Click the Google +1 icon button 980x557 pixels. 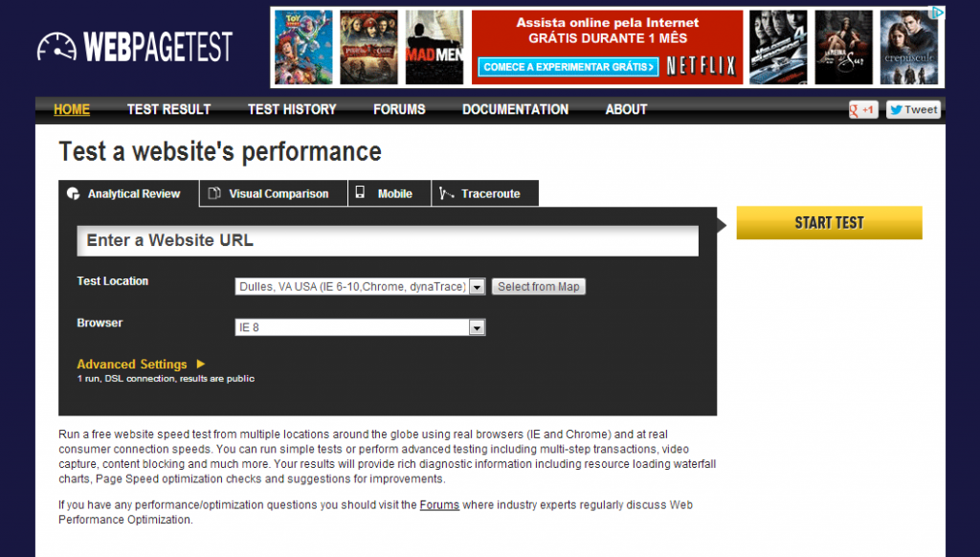coord(862,110)
